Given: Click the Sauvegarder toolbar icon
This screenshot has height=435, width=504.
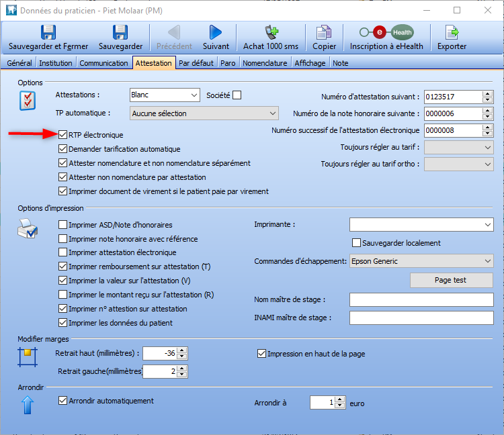Looking at the screenshot, I should [x=120, y=32].
